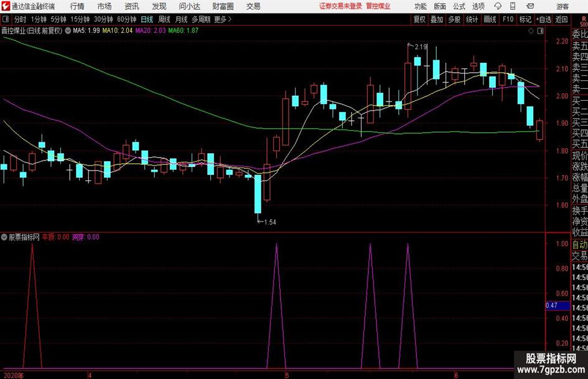Screen dimensions: 588x379
Task: Click the headset customer service icon
Action: click(x=498, y=6)
